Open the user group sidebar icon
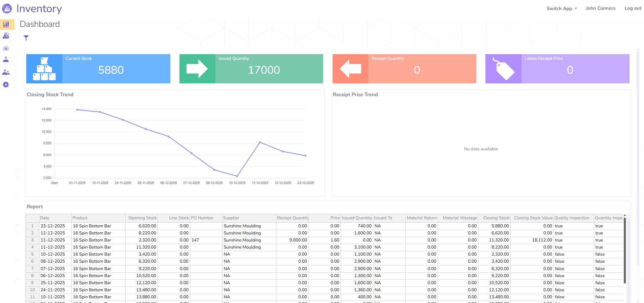The width and height of the screenshot is (644, 303). (x=6, y=72)
